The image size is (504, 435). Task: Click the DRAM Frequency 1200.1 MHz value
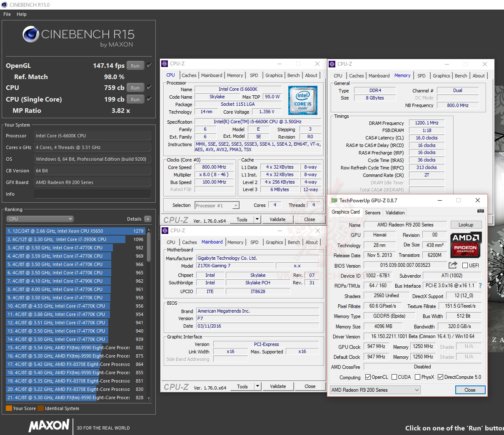[x=427, y=123]
